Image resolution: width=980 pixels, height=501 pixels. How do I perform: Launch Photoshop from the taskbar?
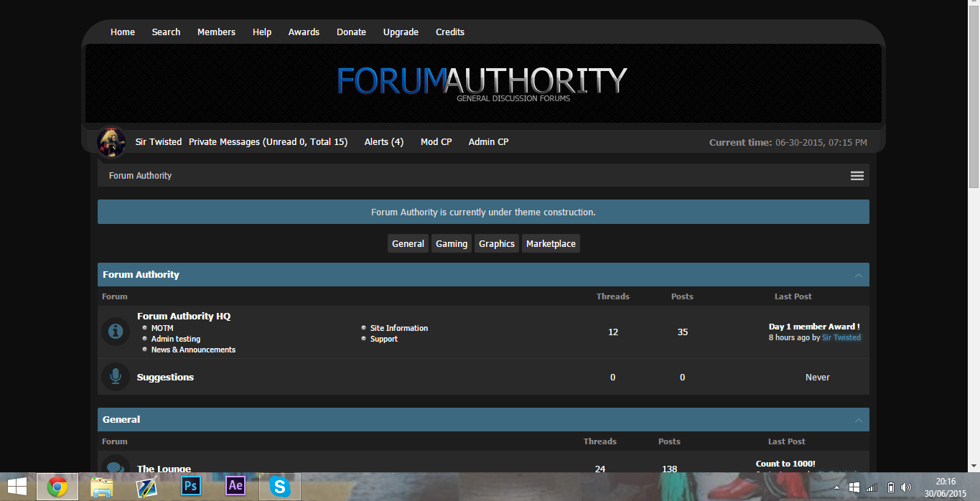[x=191, y=487]
